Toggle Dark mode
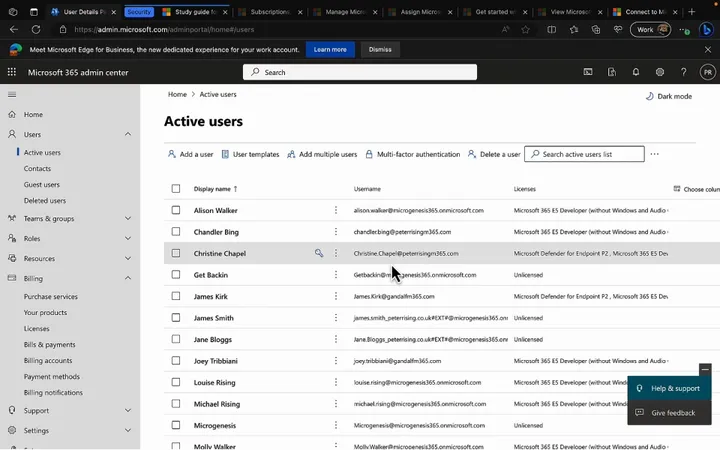Viewport: 720px width, 450px height. click(x=669, y=96)
